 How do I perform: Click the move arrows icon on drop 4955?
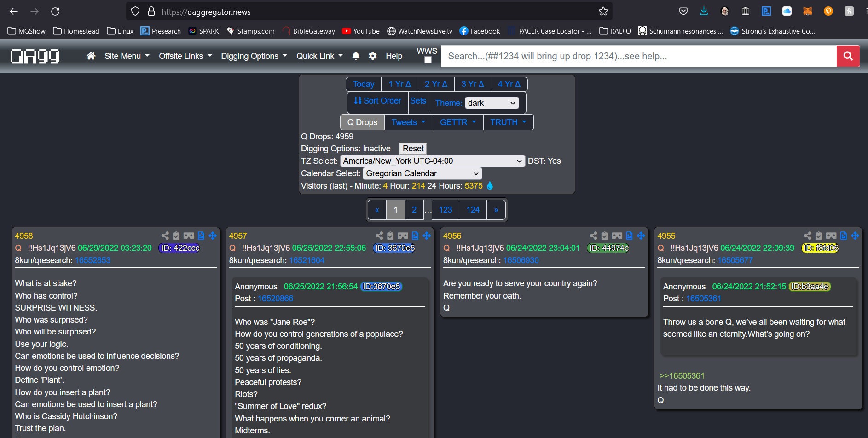click(855, 236)
